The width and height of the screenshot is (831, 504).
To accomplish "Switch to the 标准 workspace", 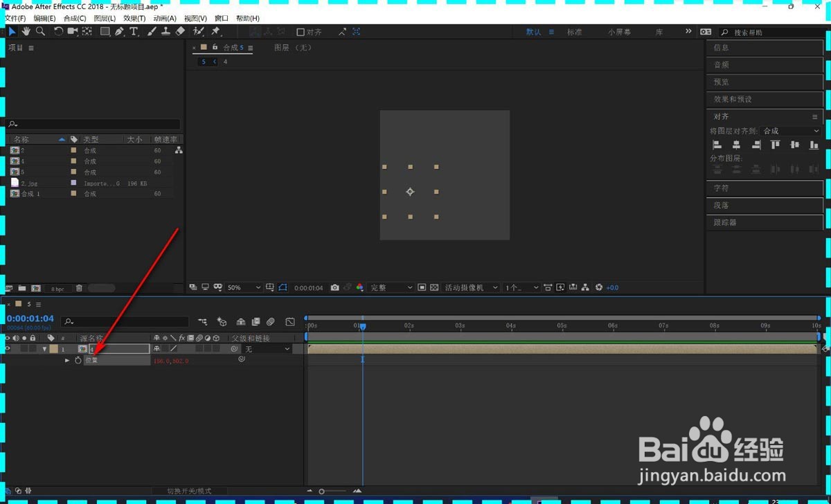I will 575,32.
